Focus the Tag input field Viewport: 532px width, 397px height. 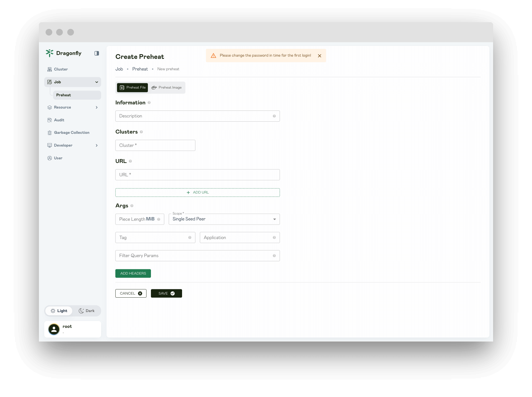pyautogui.click(x=155, y=238)
